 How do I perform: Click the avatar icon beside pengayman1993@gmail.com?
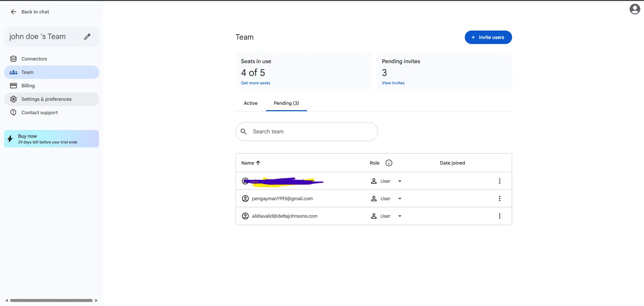[x=245, y=199]
